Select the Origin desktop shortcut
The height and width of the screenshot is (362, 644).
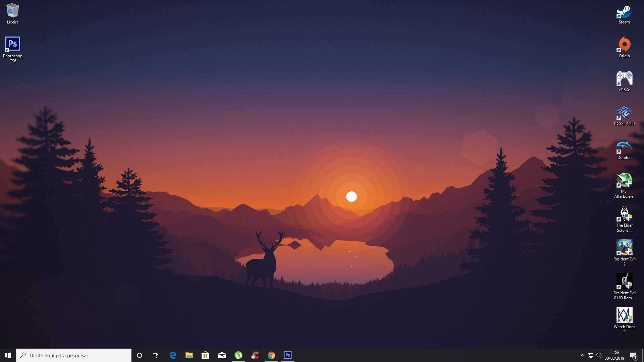pos(624,48)
